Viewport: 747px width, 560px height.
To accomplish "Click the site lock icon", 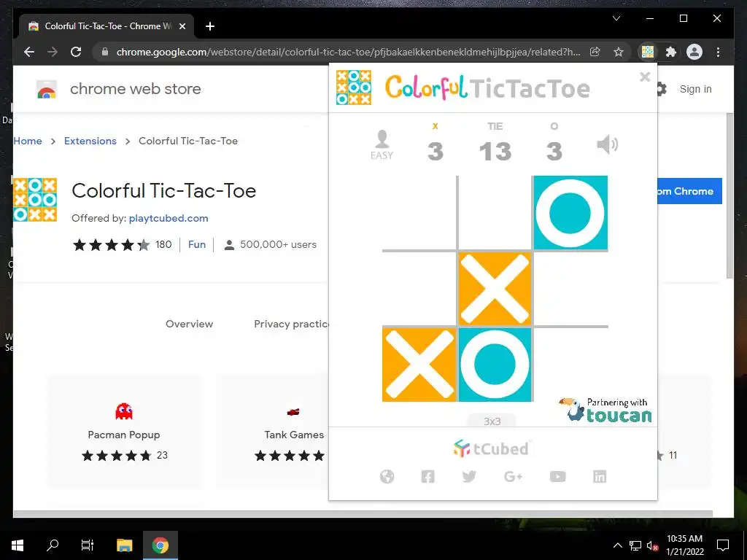I will click(105, 52).
